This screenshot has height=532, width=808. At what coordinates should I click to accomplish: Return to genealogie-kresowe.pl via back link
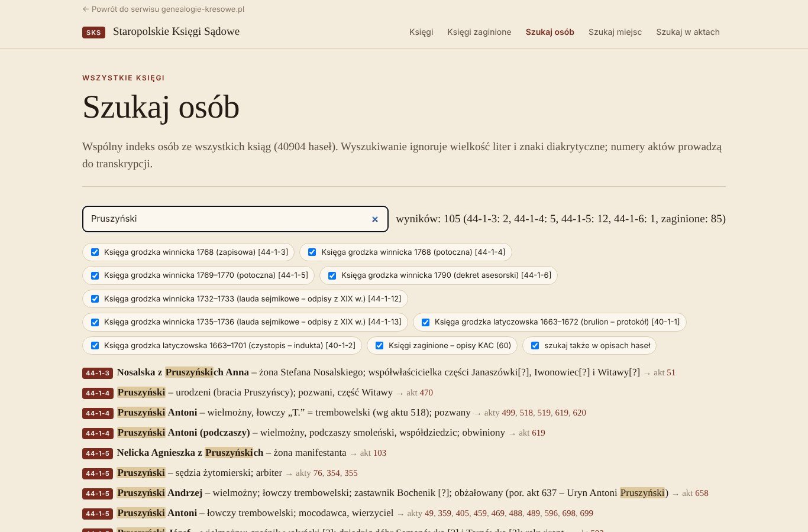tap(163, 9)
